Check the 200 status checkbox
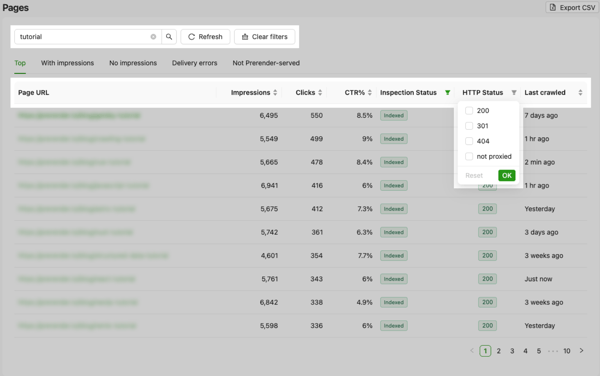This screenshot has height=376, width=600. (x=469, y=111)
